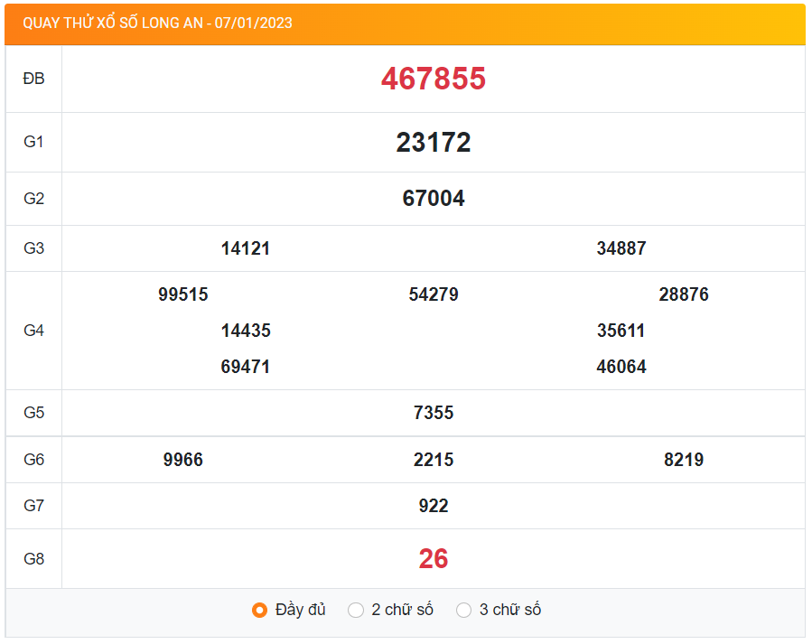Select the "2 chữ số" radio option
Image resolution: width=812 pixels, height=644 pixels.
356,611
